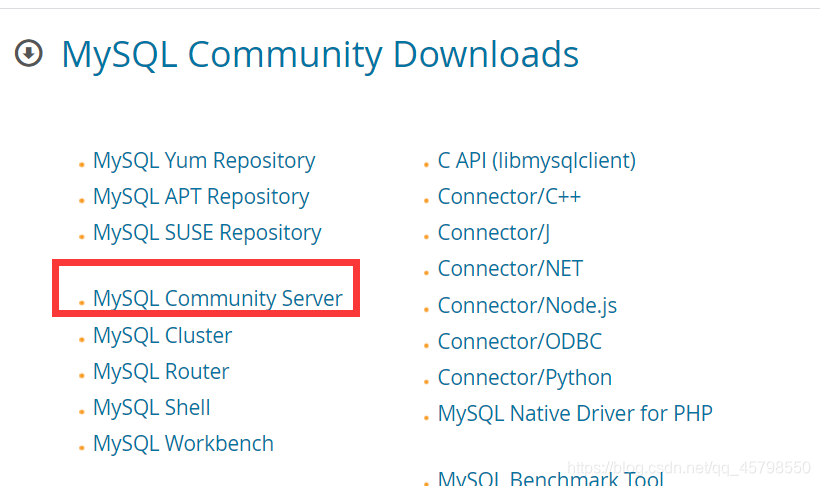
Task: Open the C API (libmysqlclient) link
Action: pyautogui.click(x=537, y=161)
